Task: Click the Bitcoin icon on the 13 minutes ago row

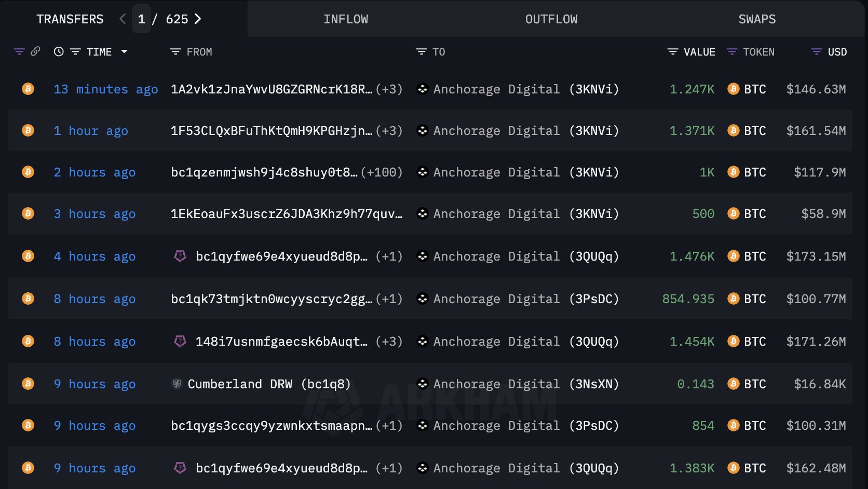Action: click(x=28, y=89)
